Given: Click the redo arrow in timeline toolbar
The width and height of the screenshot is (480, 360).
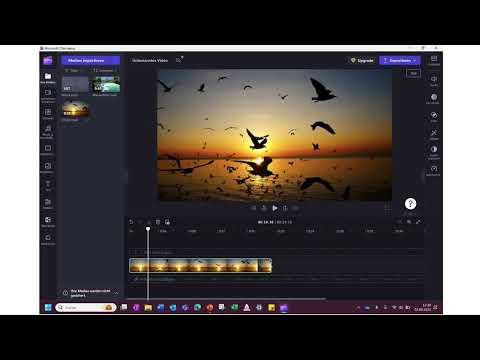Looking at the screenshot, I should point(140,222).
